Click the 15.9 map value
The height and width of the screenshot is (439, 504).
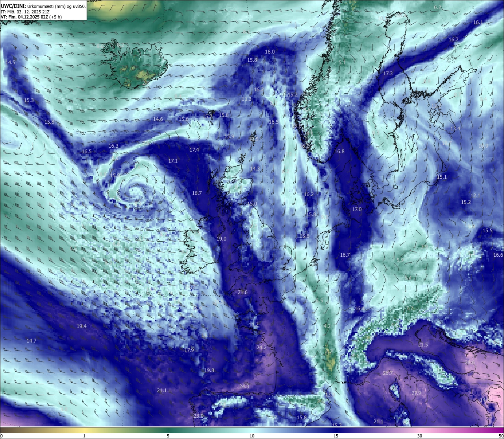tap(229, 136)
